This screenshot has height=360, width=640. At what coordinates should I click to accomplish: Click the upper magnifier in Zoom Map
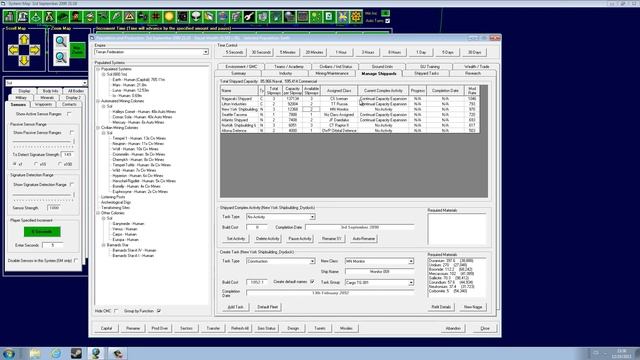pyautogui.click(x=61, y=41)
